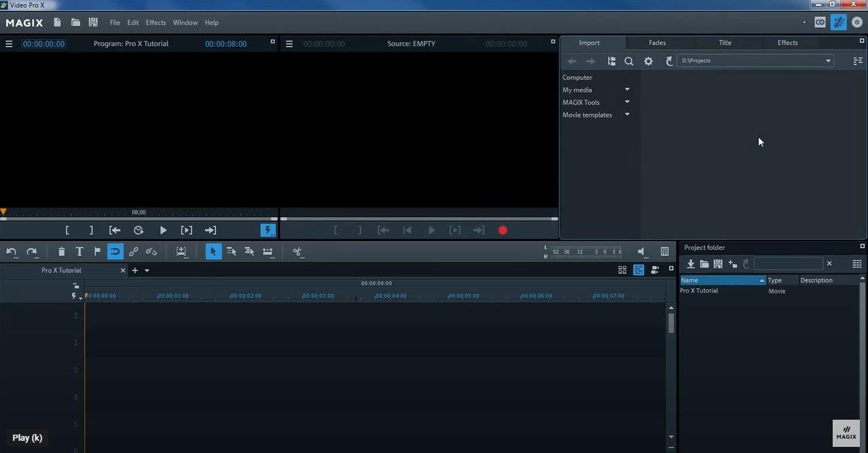The image size is (868, 453).
Task: Play the program monitor video
Action: pyautogui.click(x=163, y=230)
